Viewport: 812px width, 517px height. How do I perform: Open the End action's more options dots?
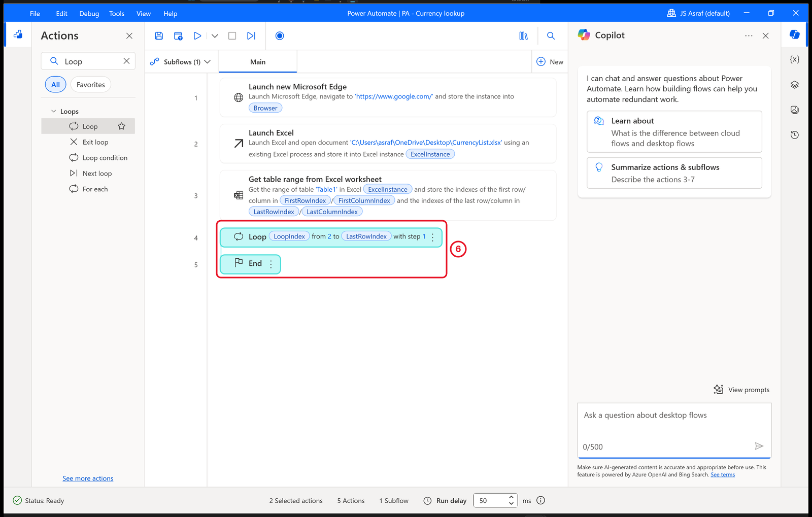click(x=271, y=264)
